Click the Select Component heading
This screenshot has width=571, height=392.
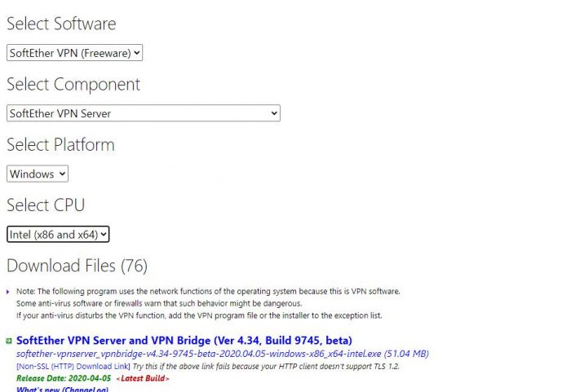(73, 85)
